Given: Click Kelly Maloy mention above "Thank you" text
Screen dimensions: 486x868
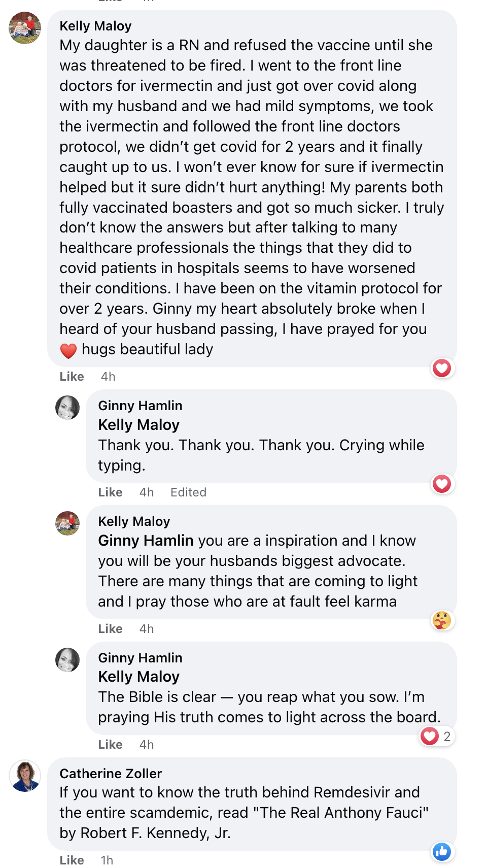Looking at the screenshot, I should click(x=138, y=425).
